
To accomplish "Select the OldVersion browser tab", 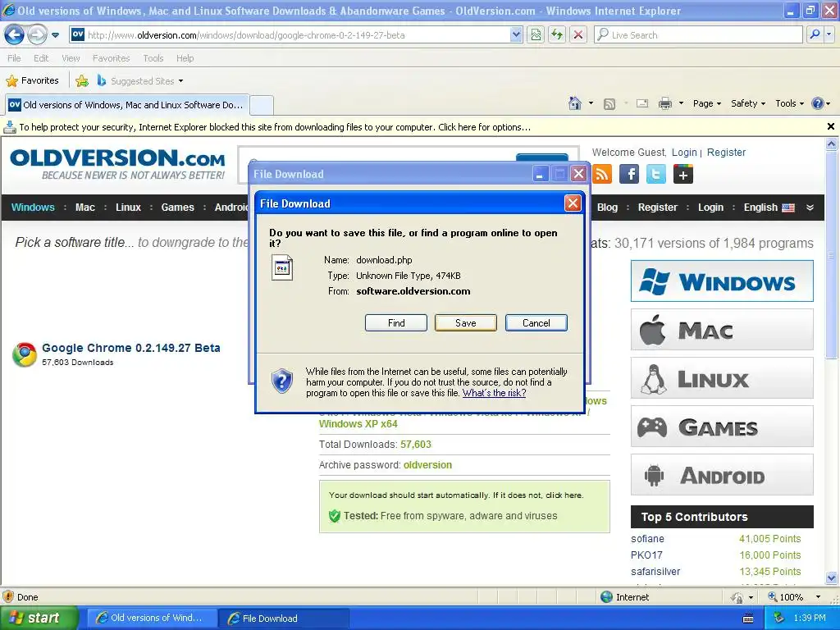I will [x=127, y=105].
